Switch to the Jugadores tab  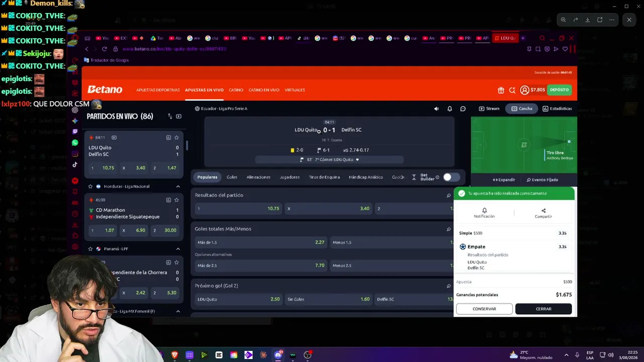(x=289, y=177)
